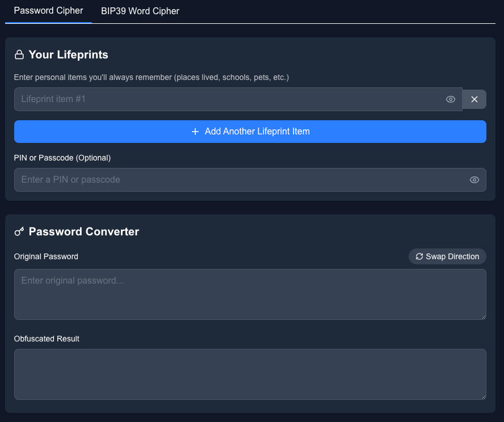Focus the Original Password text area
This screenshot has height=422, width=504.
[x=250, y=294]
